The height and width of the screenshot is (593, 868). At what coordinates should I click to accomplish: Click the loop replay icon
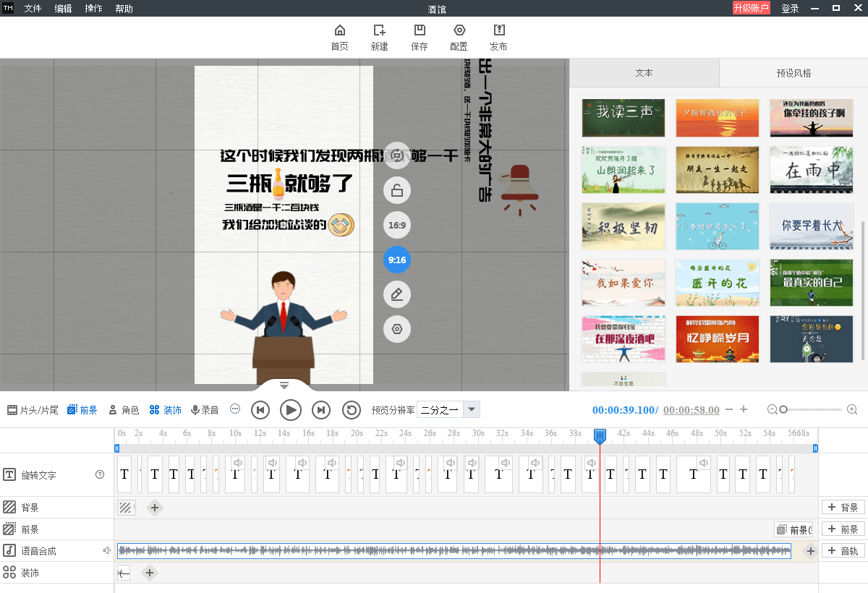pyautogui.click(x=352, y=410)
